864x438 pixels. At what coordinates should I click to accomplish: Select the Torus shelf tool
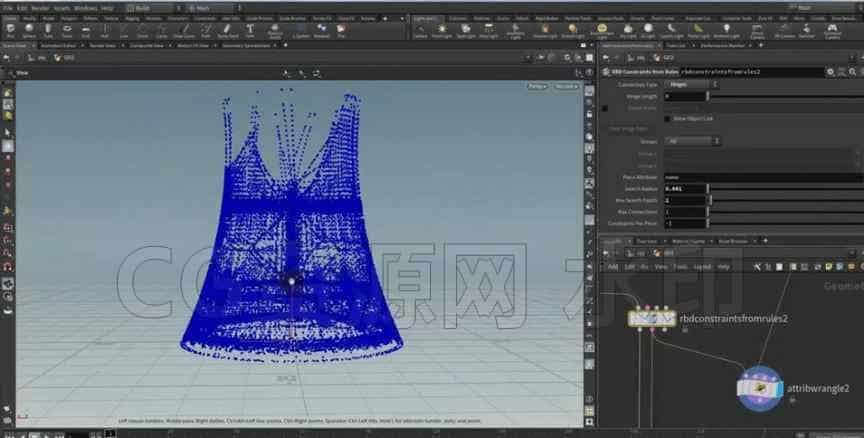[x=67, y=30]
